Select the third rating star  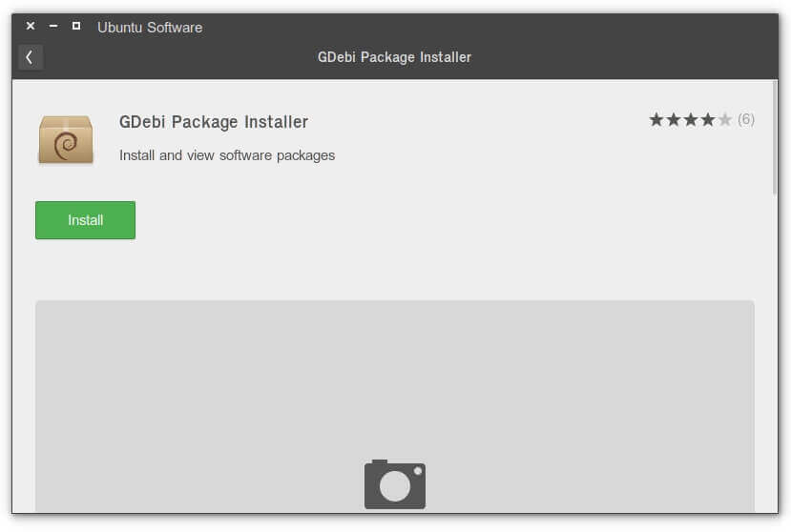click(690, 119)
